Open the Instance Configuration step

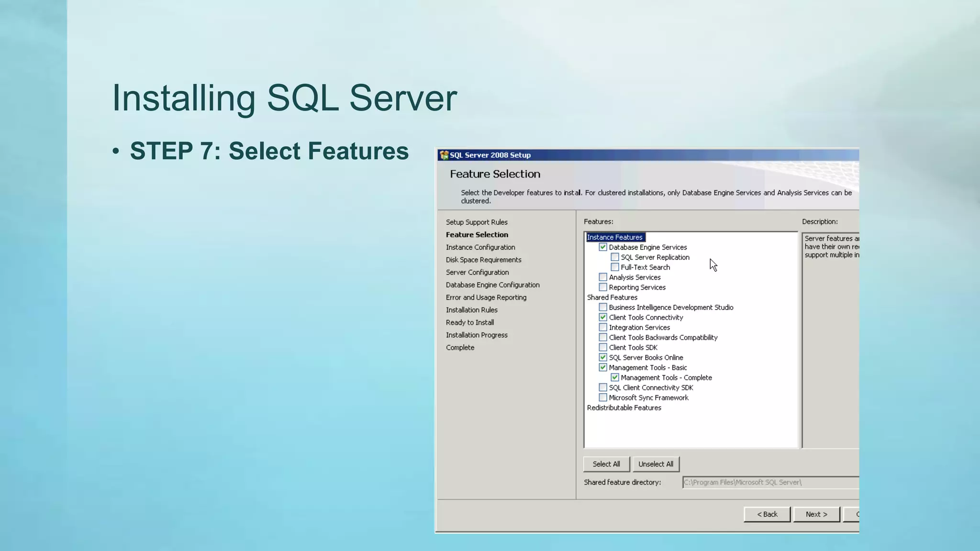480,247
